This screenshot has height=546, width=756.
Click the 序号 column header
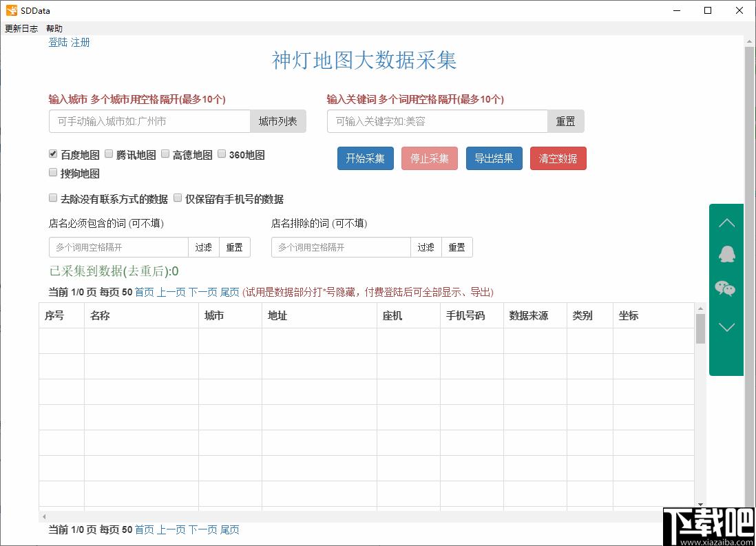62,315
